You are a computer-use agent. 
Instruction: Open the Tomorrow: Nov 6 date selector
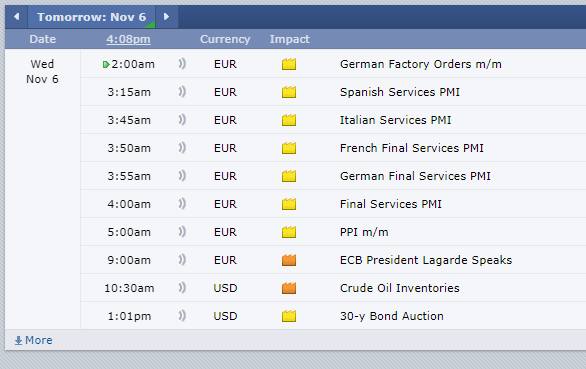[x=92, y=17]
